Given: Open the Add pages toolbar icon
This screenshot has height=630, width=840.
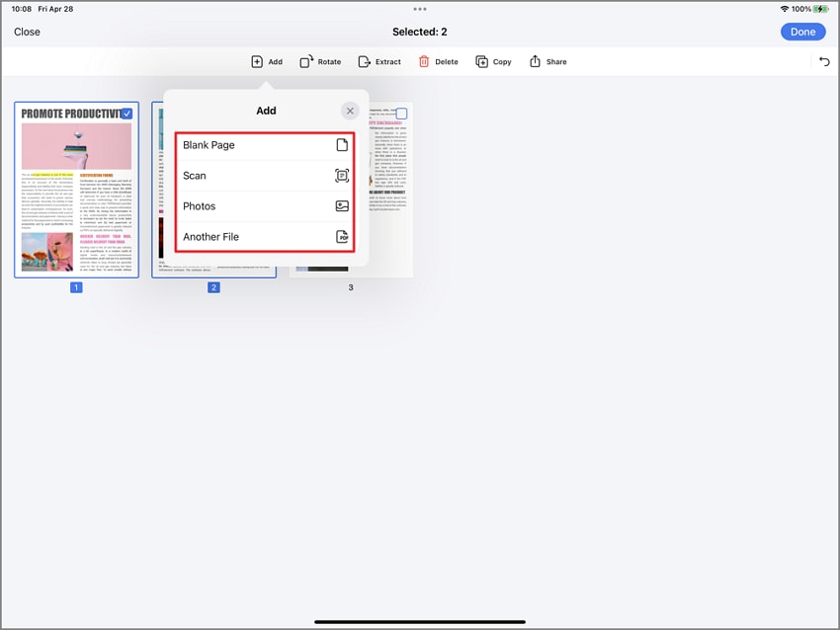Looking at the screenshot, I should pyautogui.click(x=257, y=62).
